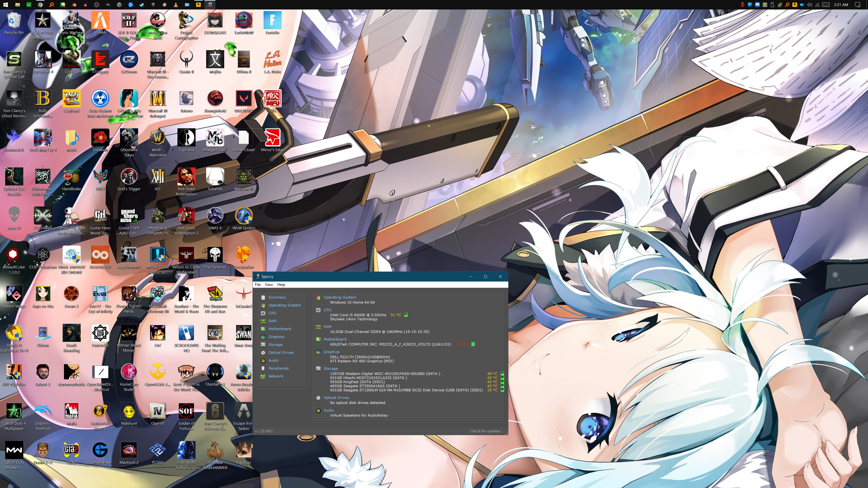Open the OpenIV desktop shortcut
The image size is (868, 488).
pos(157,414)
